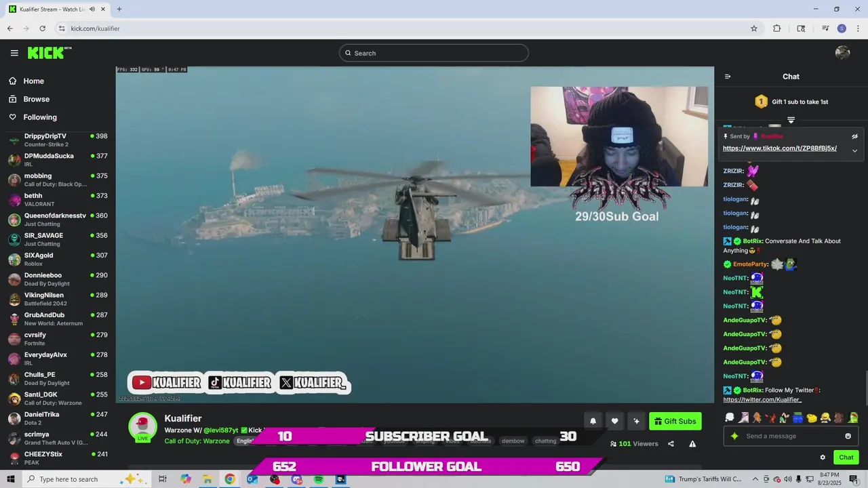This screenshot has height=488, width=868.
Task: Open mobbing channel in sidebar
Action: [58, 180]
